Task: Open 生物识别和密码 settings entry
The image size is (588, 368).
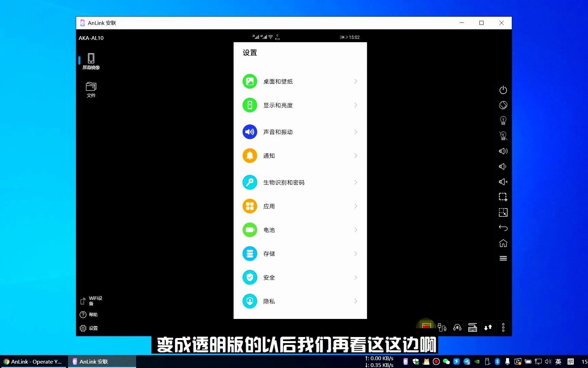Action: click(x=300, y=182)
